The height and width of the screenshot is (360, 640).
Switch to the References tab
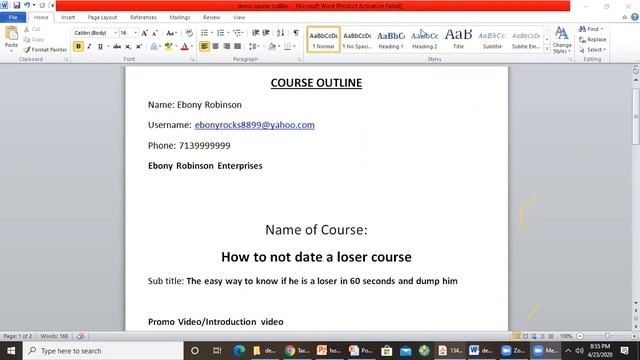143,18
